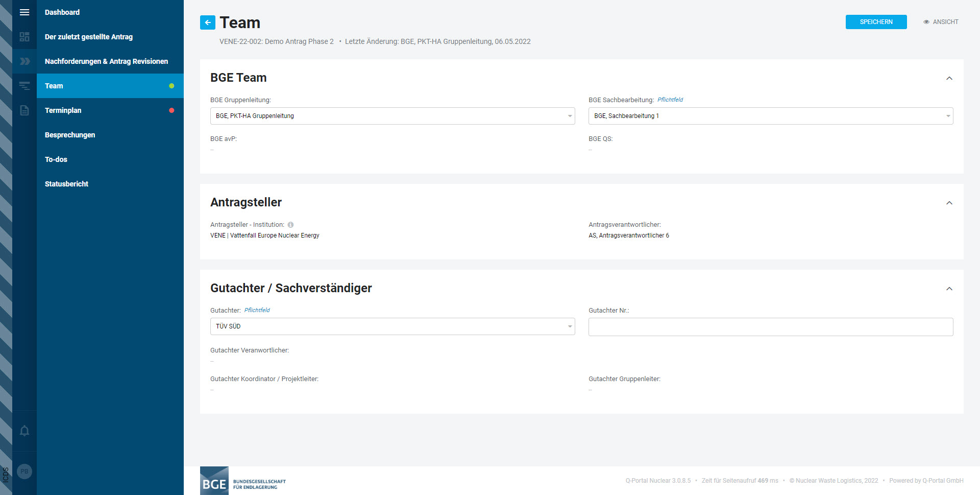The height and width of the screenshot is (495, 980).
Task: Open the BGE Sachbearbeitung dropdown
Action: [x=770, y=116]
